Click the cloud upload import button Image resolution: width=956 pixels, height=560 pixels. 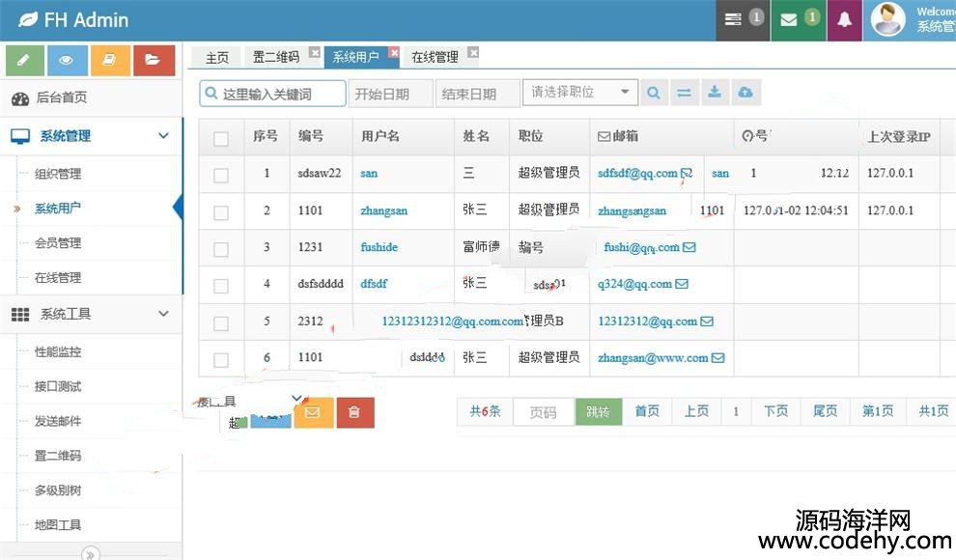point(745,93)
